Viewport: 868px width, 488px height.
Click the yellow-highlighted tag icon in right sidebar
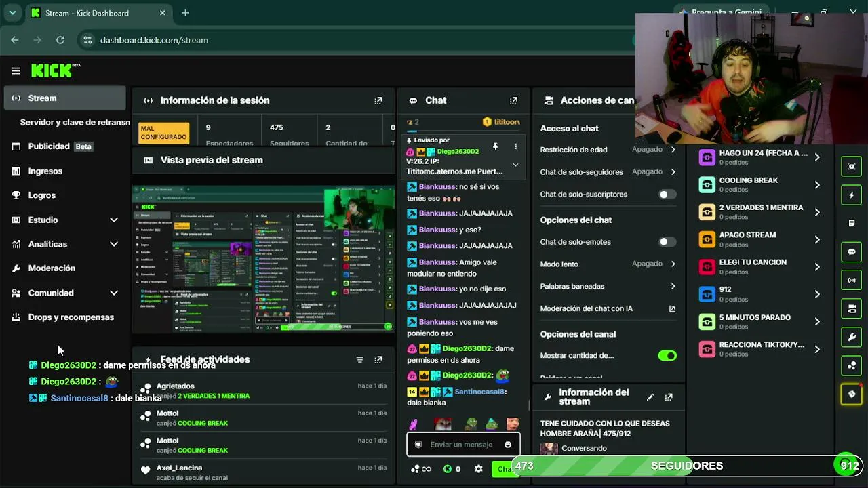(x=852, y=394)
